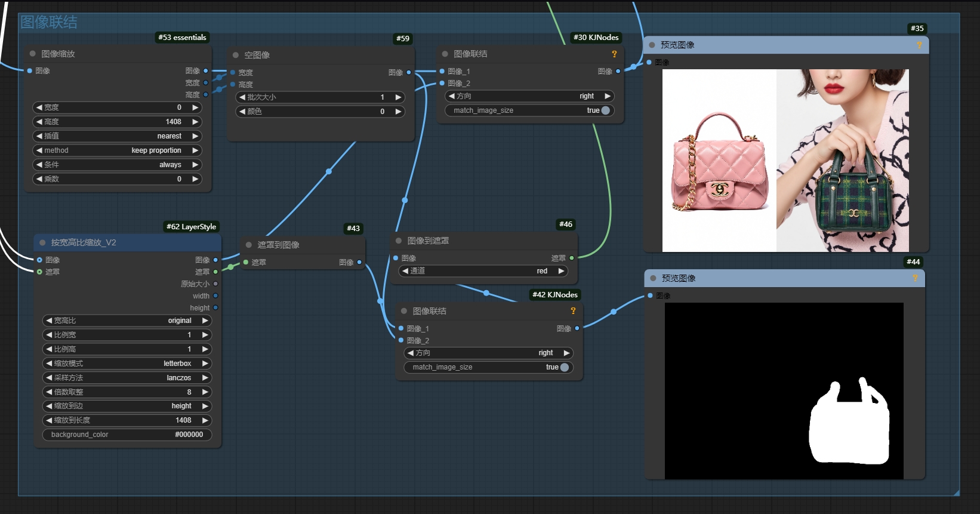Open method keep proportion selector

(117, 150)
